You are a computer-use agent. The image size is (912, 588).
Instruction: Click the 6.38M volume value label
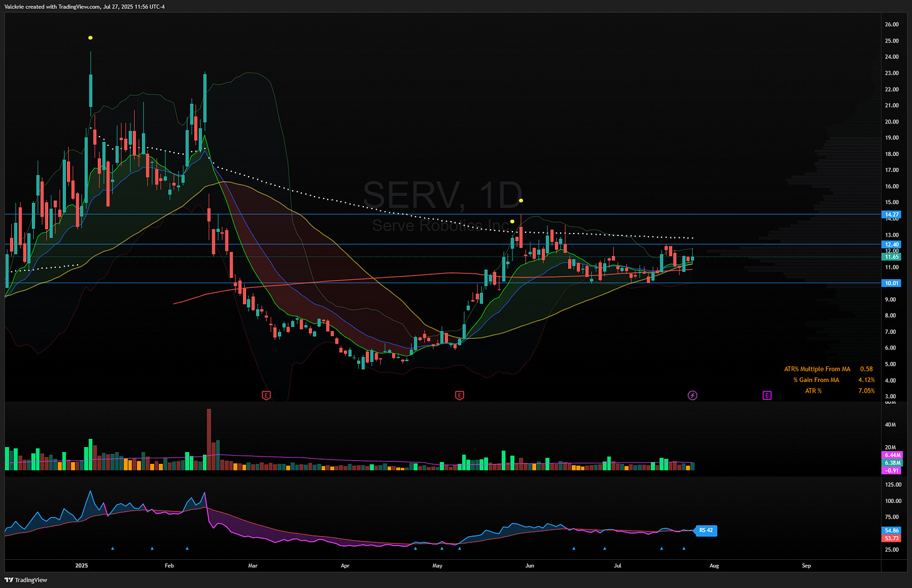tap(891, 463)
